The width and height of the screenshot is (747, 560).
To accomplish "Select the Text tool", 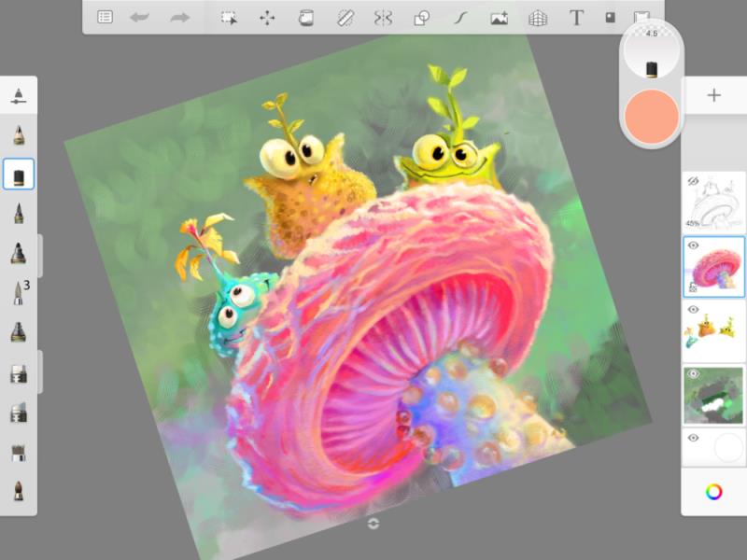I will [x=576, y=18].
